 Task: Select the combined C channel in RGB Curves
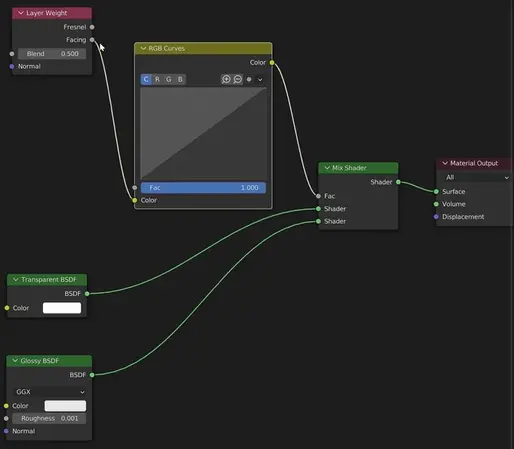pos(146,79)
